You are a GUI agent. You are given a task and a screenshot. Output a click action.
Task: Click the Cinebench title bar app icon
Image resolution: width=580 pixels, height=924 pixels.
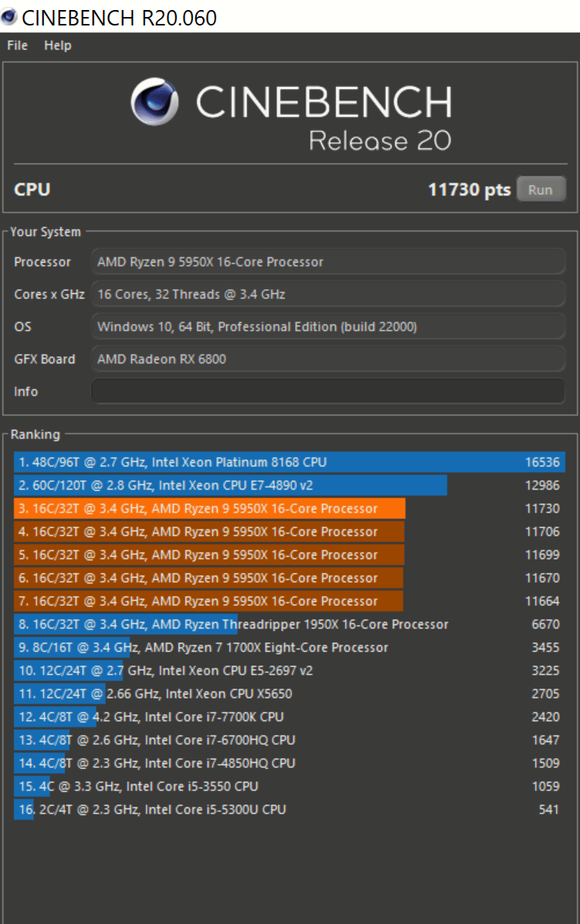[9, 16]
